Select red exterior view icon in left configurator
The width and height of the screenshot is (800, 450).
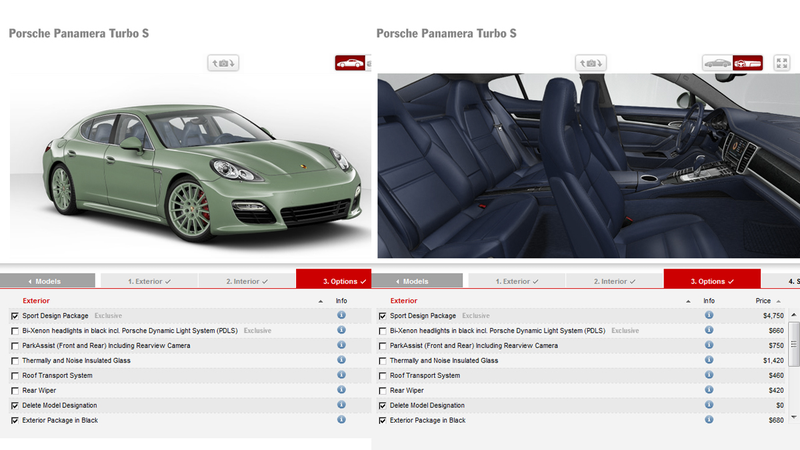tap(350, 63)
